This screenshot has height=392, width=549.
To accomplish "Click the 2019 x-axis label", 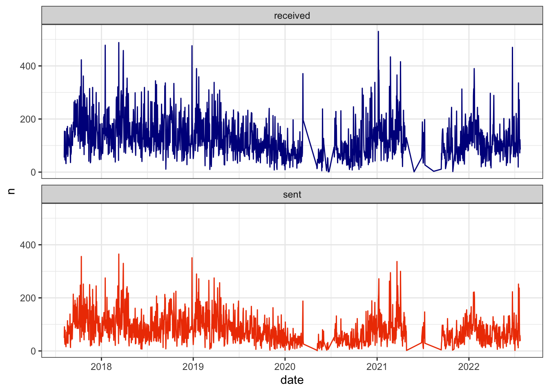I will pos(193,366).
